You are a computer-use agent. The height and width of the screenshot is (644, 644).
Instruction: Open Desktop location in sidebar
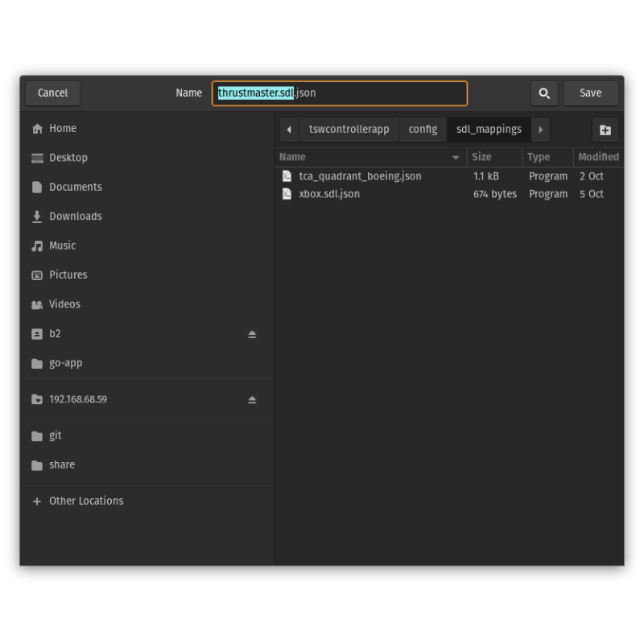coord(147,158)
